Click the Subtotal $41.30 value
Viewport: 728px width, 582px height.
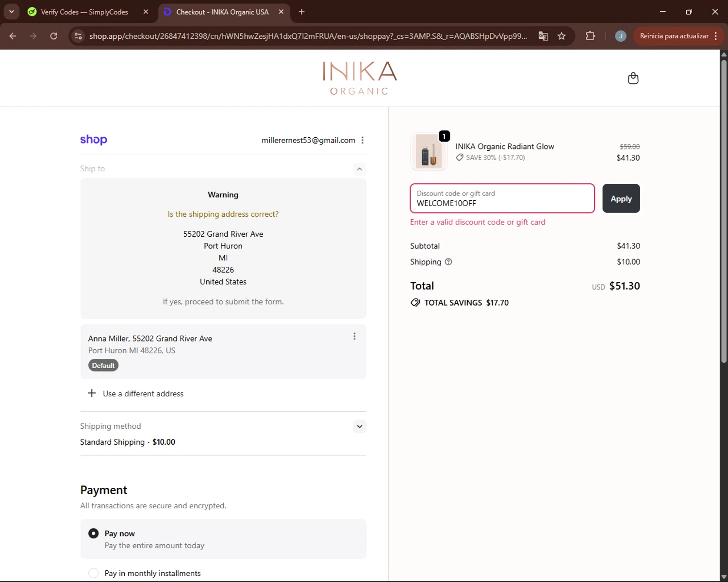(x=629, y=246)
